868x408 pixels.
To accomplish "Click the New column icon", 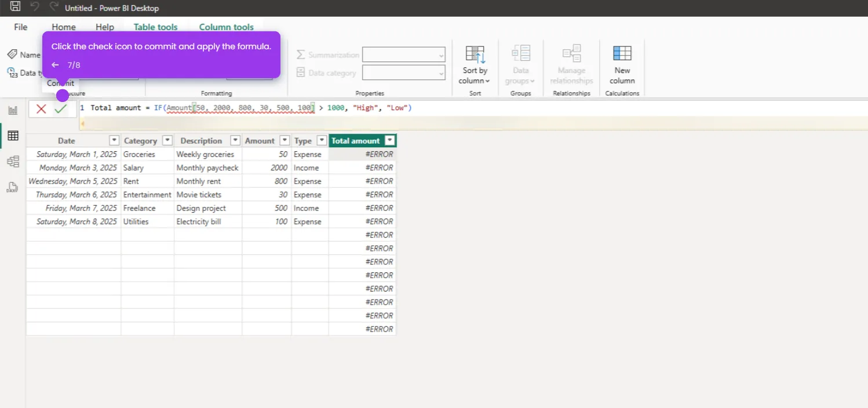I will point(622,53).
